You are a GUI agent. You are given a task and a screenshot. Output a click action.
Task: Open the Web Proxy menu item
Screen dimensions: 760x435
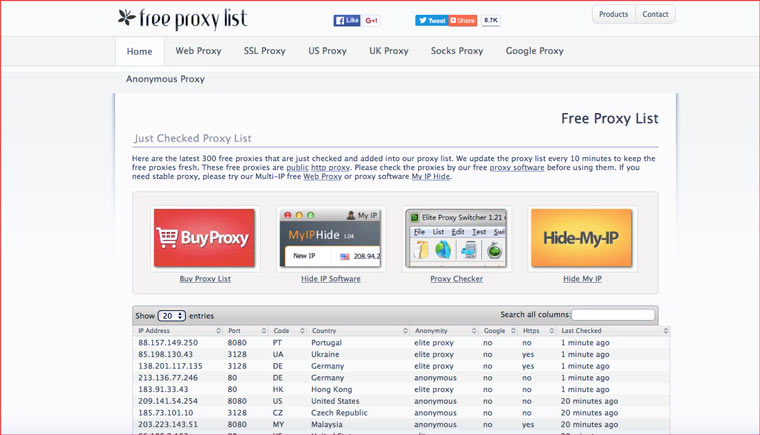pyautogui.click(x=198, y=51)
